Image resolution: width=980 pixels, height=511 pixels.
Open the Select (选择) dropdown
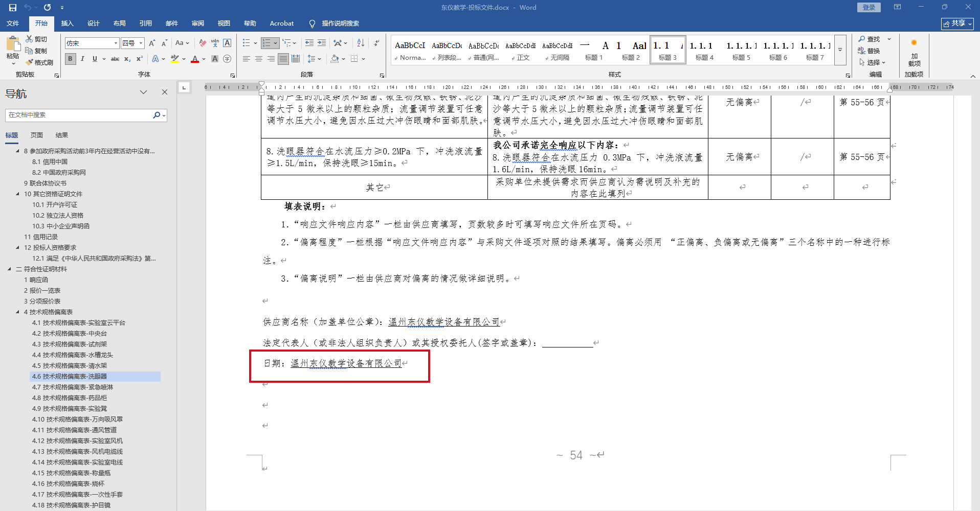pos(872,62)
